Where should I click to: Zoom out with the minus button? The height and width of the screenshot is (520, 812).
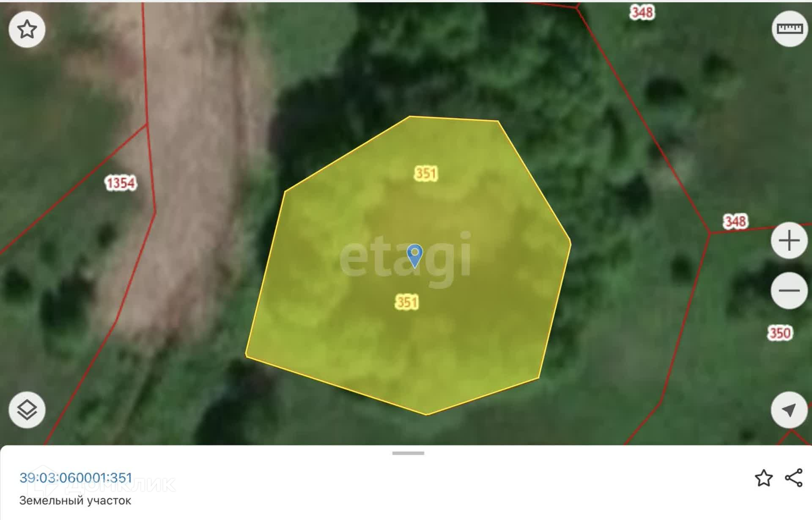click(x=789, y=291)
